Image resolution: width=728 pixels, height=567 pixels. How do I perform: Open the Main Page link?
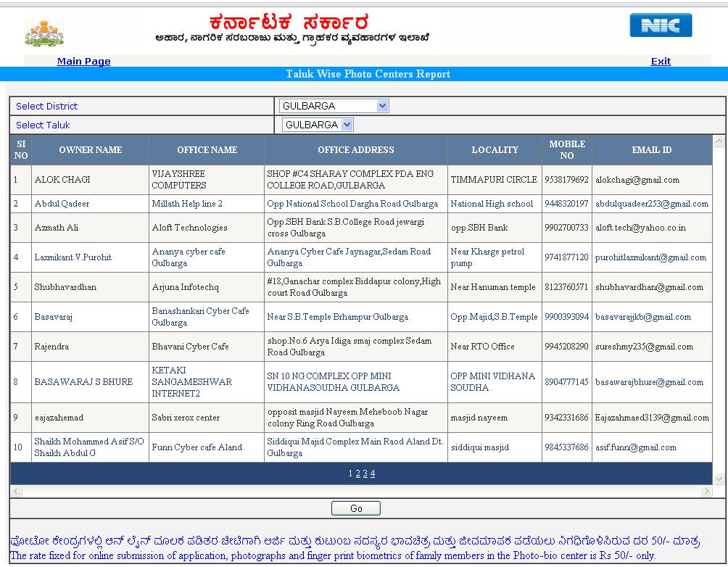[x=83, y=62]
